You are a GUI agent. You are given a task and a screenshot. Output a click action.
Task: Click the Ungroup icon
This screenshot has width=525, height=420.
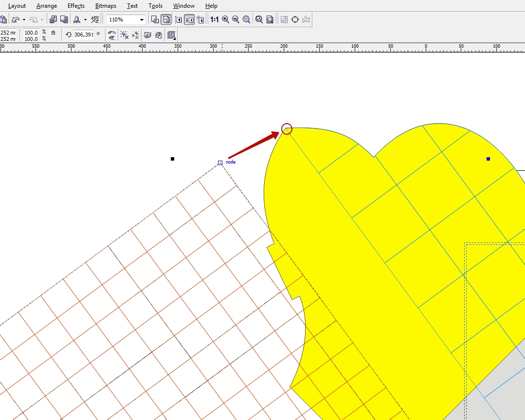pyautogui.click(x=125, y=35)
